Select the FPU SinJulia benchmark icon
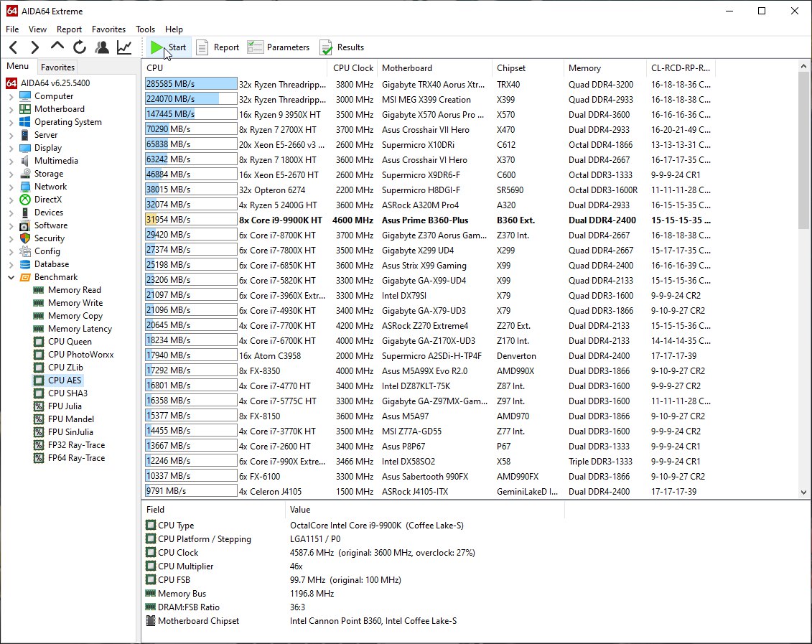Image resolution: width=812 pixels, height=644 pixels. tap(38, 432)
